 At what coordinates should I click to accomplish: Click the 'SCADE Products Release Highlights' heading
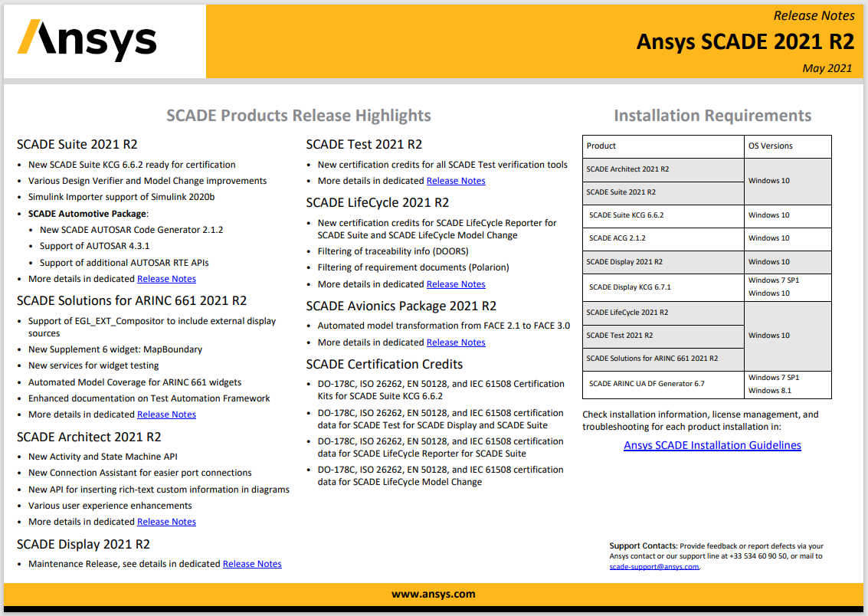pos(299,116)
